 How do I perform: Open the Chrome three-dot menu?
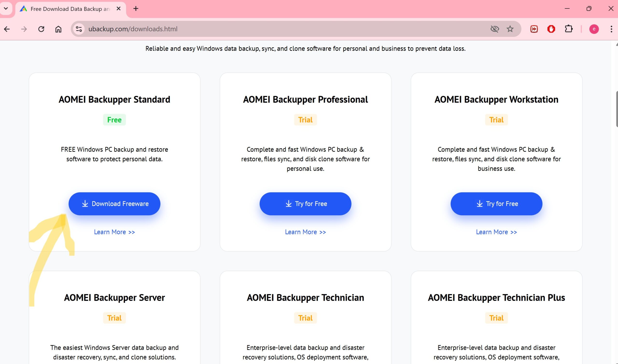point(611,29)
